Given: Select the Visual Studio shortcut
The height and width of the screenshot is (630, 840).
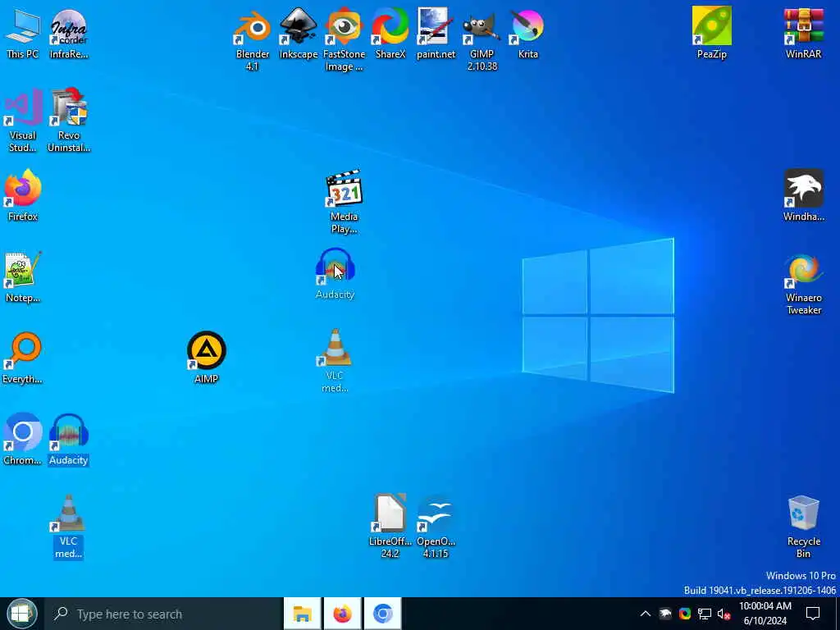Looking at the screenshot, I should 22,121.
